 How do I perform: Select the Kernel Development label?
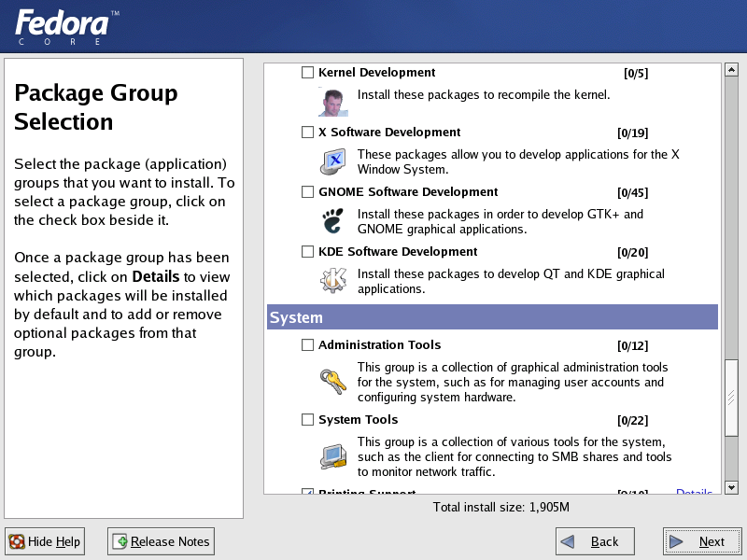377,73
